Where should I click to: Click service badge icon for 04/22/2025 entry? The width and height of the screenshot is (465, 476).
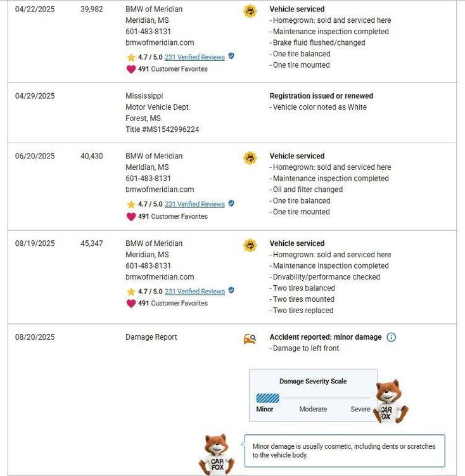coord(250,11)
